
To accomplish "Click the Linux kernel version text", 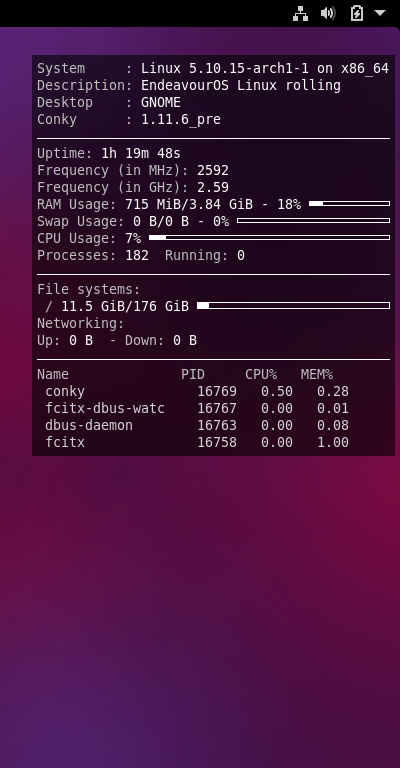I will [225, 69].
